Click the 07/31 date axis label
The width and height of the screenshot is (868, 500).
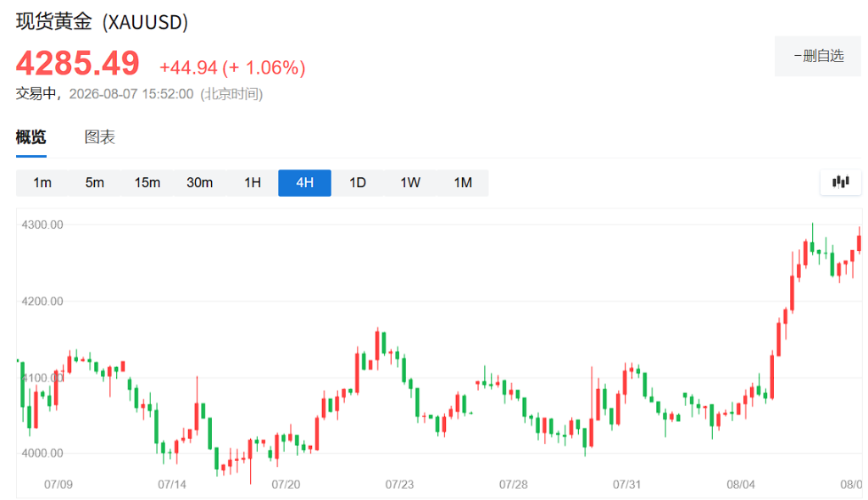click(x=626, y=485)
